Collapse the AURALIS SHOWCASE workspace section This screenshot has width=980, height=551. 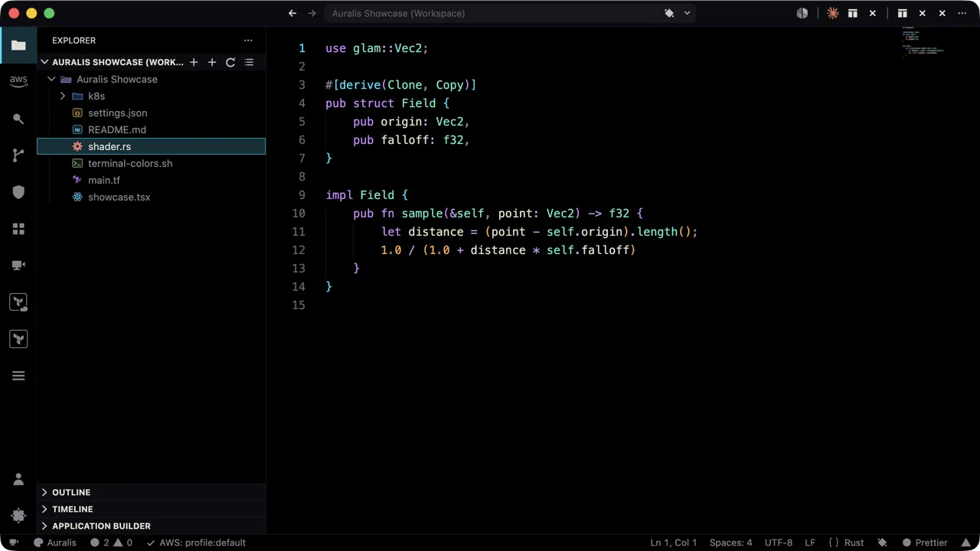[x=44, y=62]
